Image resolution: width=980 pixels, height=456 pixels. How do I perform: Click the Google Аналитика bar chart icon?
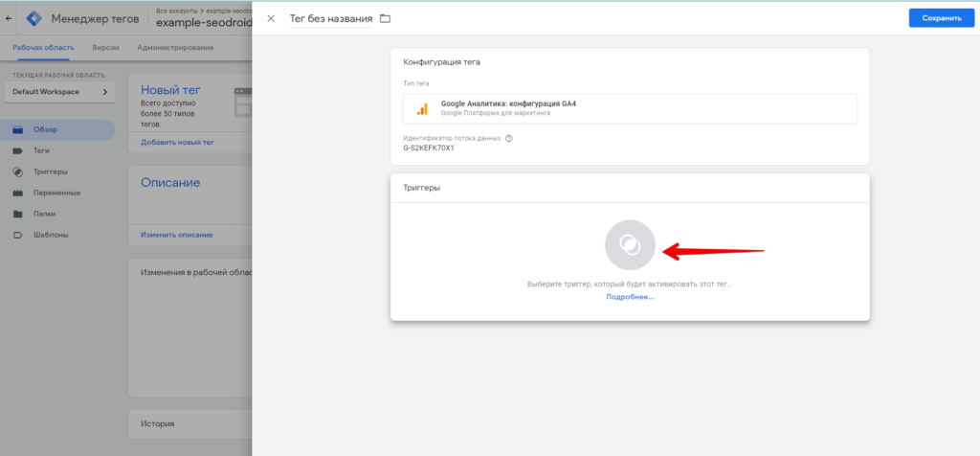pos(423,109)
